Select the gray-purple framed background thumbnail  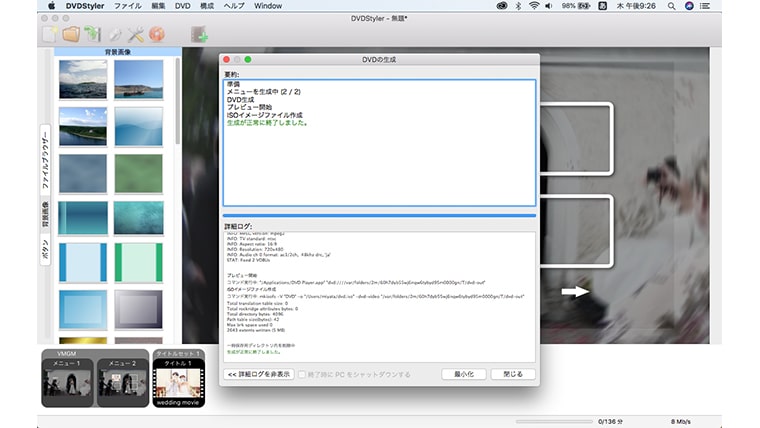tap(139, 310)
